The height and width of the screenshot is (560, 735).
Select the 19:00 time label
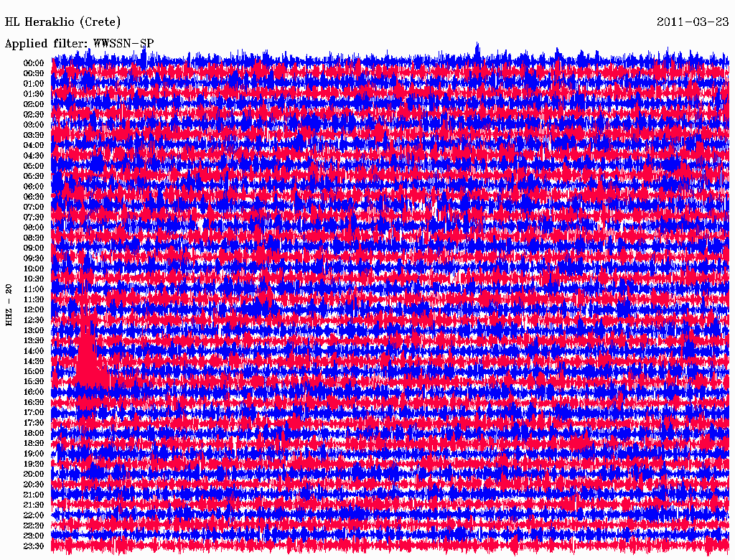[34, 454]
